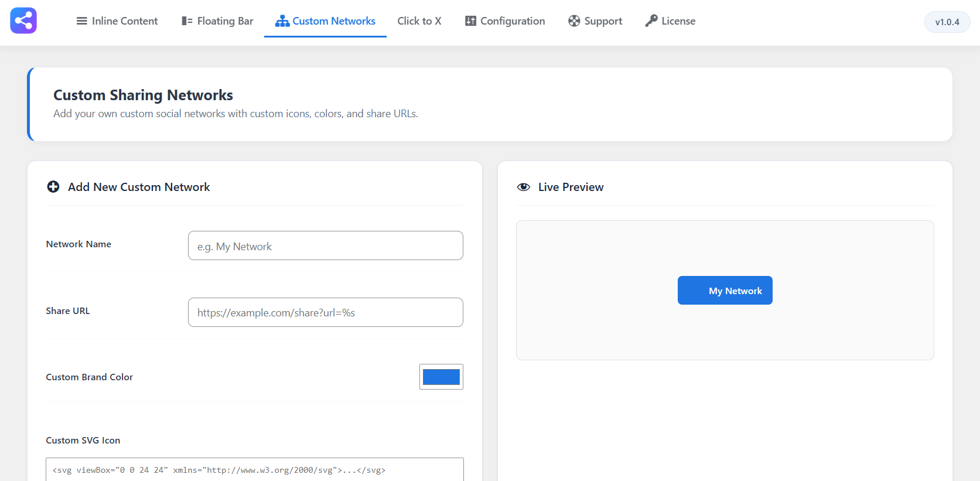
Task: Click the Configuration sliders icon
Action: [470, 21]
